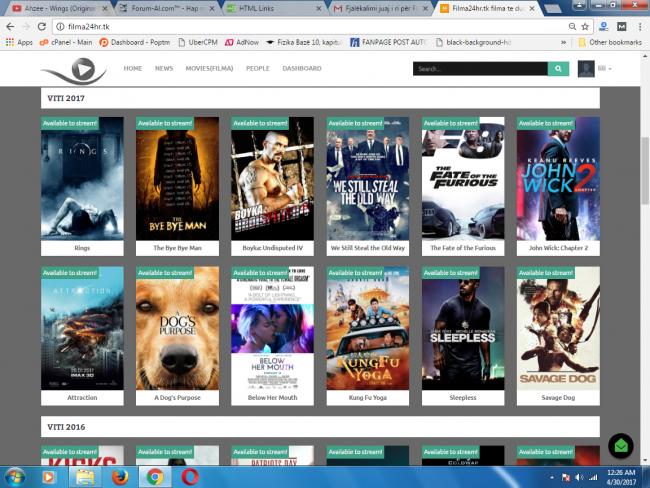Click the volume speaker tray icon

point(579,478)
